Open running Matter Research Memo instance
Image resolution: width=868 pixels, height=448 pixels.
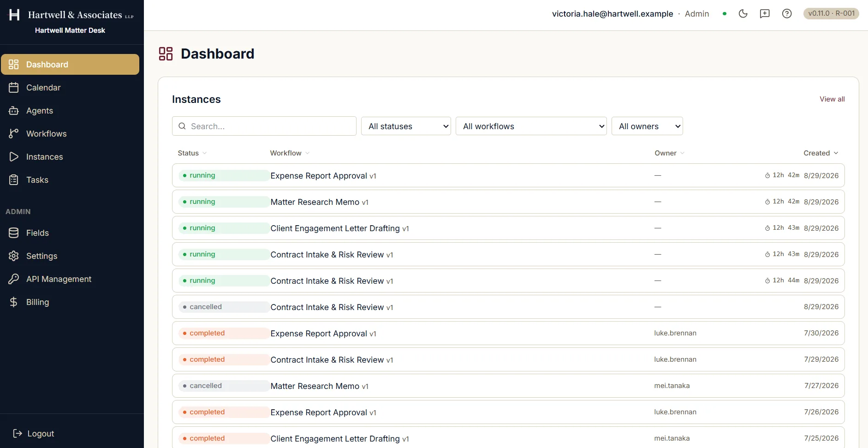coord(508,202)
